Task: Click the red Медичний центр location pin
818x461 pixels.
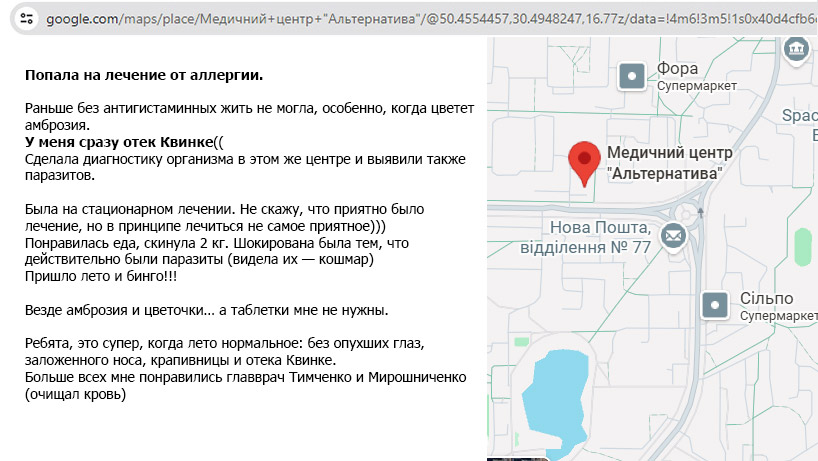Action: coord(583,161)
